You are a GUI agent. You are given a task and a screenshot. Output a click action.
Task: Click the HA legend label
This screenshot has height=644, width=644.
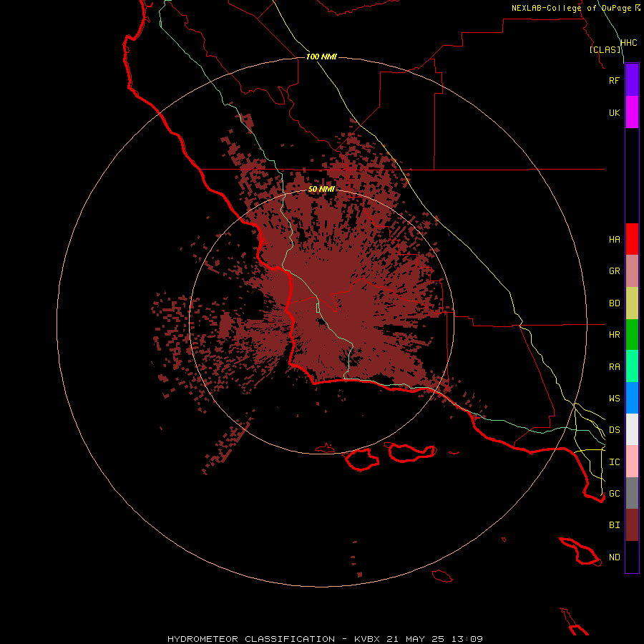(x=615, y=239)
